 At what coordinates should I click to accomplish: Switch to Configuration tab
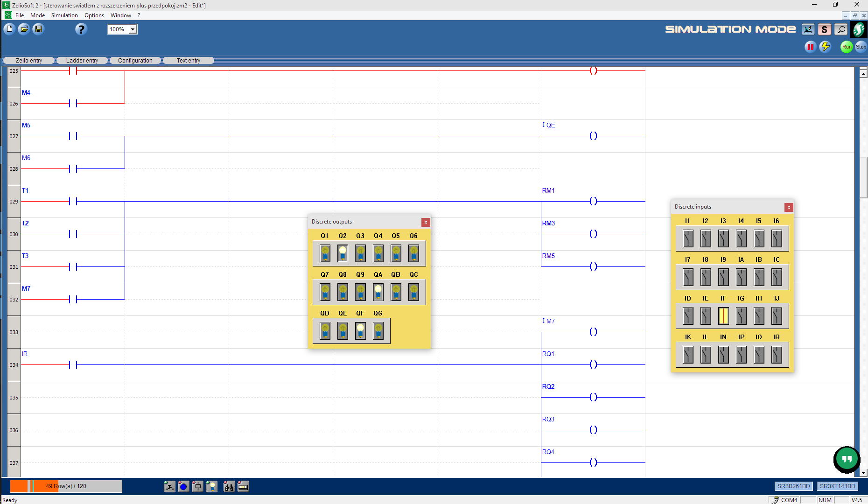[135, 61]
